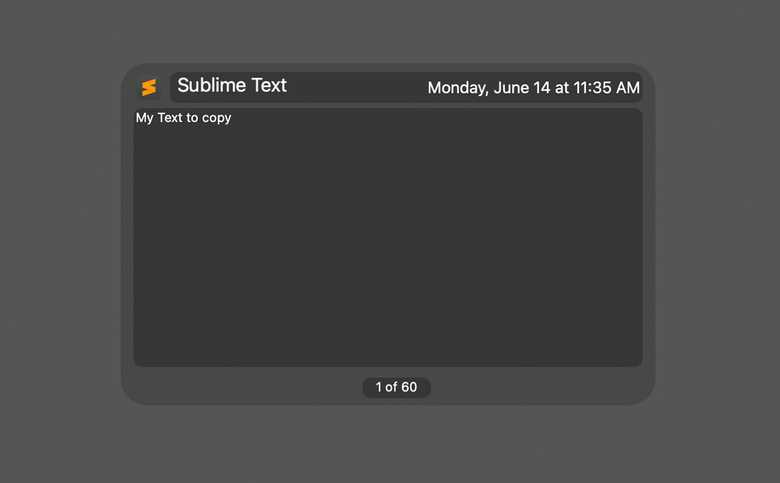Click the word "copy" in the clip text
This screenshot has height=483, width=780.
216,118
